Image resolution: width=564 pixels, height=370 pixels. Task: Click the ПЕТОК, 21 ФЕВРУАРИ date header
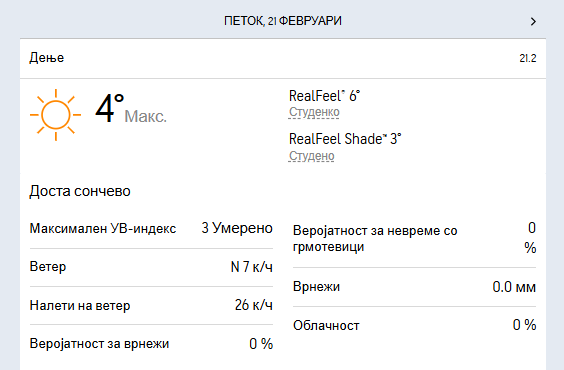pos(283,21)
